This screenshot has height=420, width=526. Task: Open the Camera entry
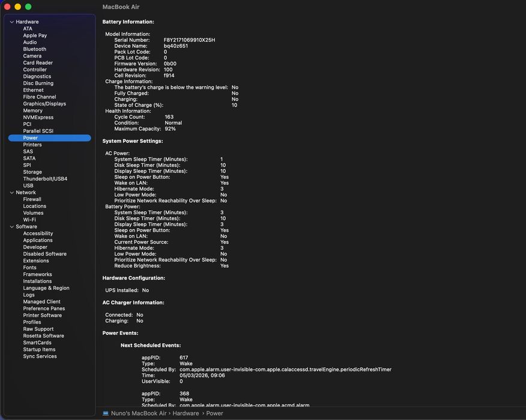(32, 56)
